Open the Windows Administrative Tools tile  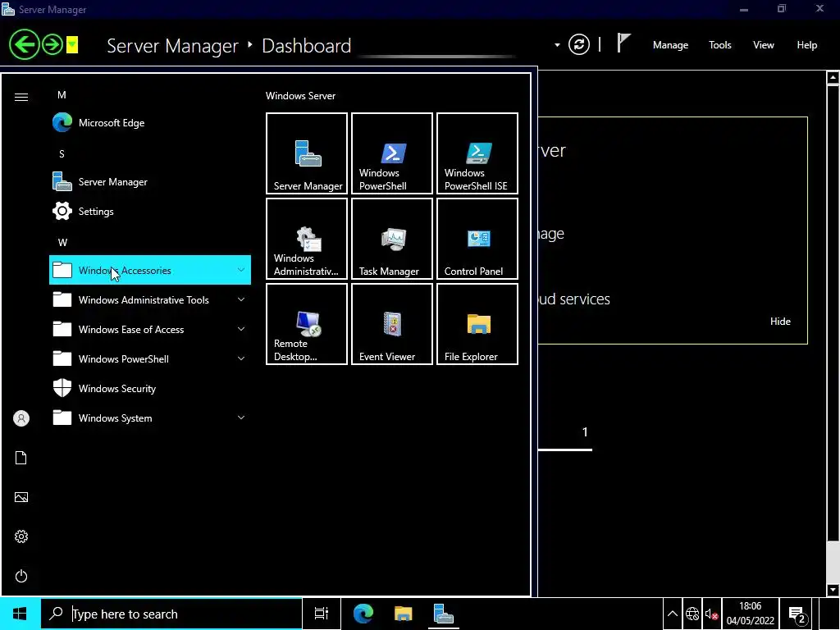tap(307, 239)
